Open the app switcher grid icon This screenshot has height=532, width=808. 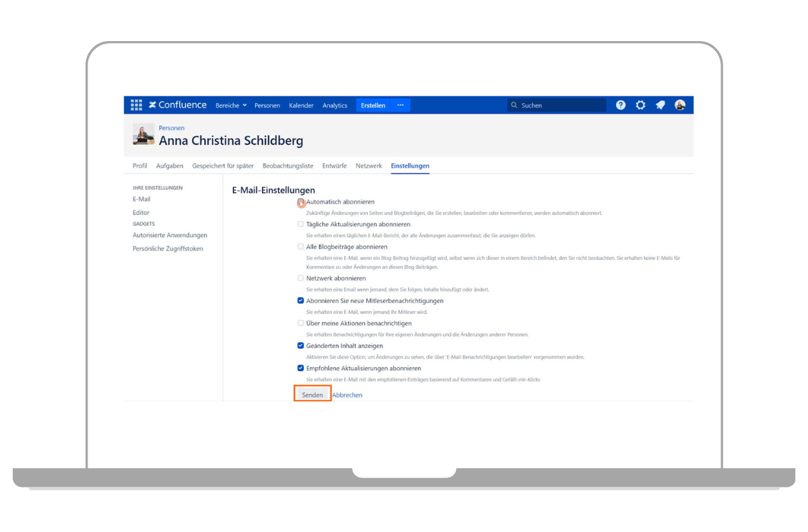[136, 105]
